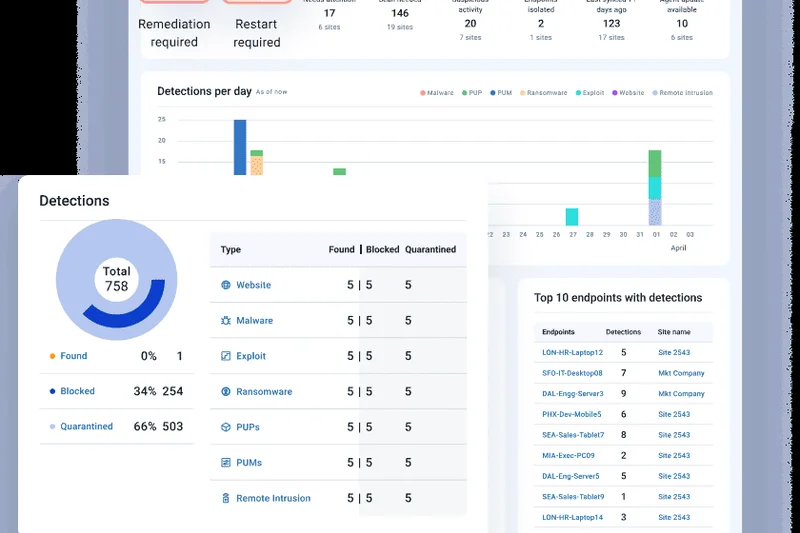Toggle the Remote Intrusion legend item
Viewport: 800px width, 533px height.
click(682, 93)
